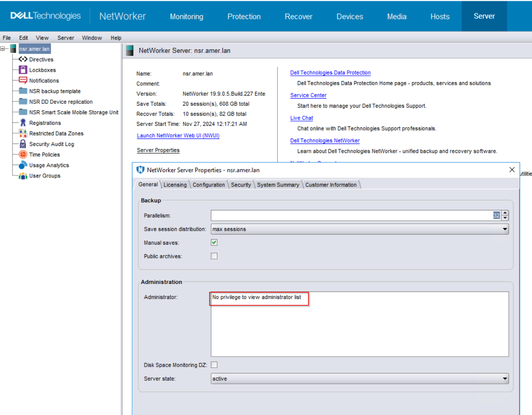Screen dimensions: 532x415
Task: Open the Service Center link
Action: coord(308,95)
